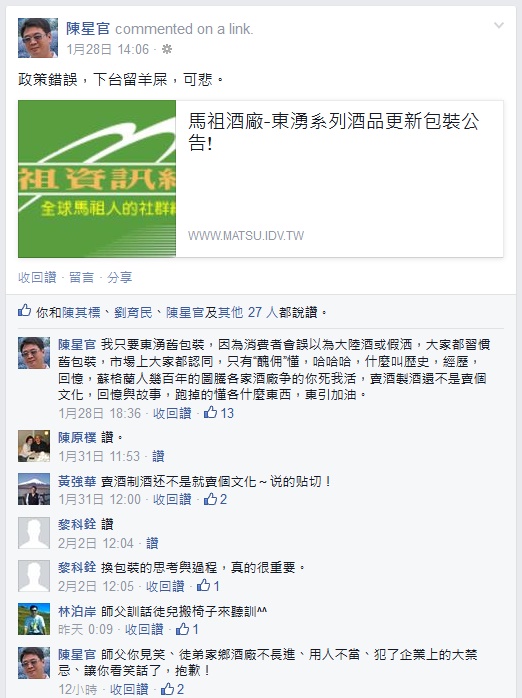Click thumbs-up icon beside likers list
The width and height of the screenshot is (522, 698).
[x=24, y=311]
